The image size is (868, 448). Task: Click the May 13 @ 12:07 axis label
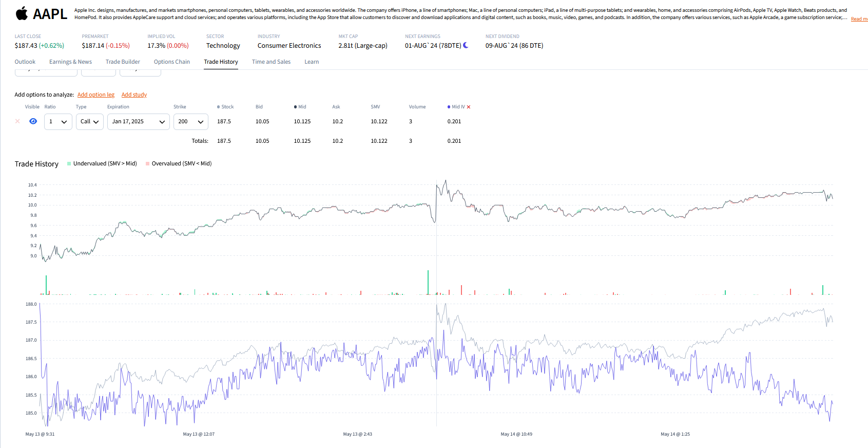click(199, 434)
